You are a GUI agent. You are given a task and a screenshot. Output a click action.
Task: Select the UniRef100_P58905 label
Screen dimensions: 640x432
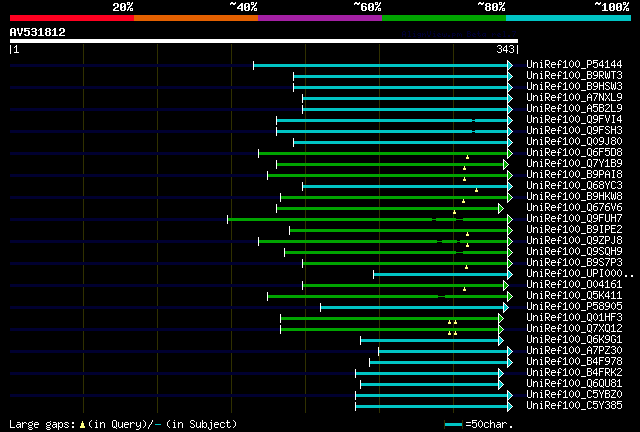click(574, 307)
